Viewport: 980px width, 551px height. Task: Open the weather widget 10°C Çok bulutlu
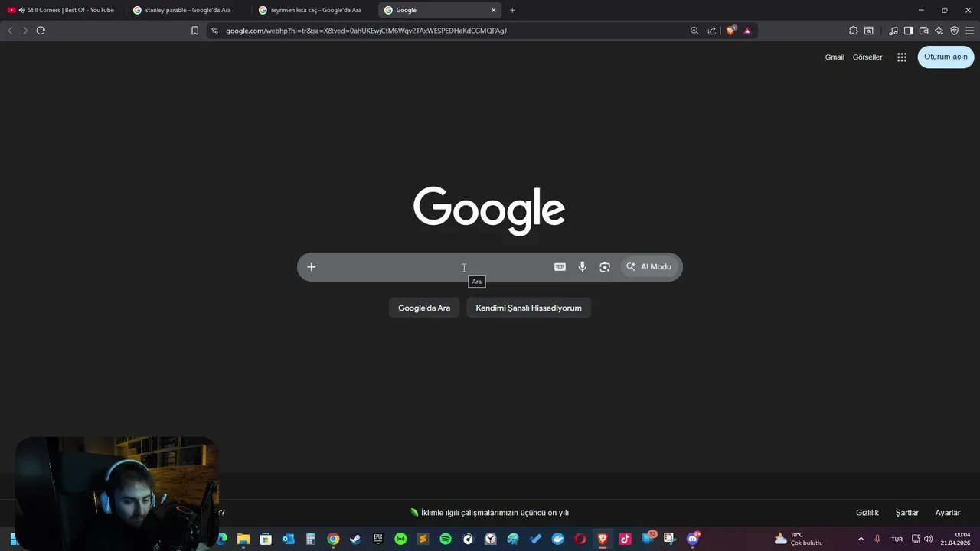tap(799, 539)
